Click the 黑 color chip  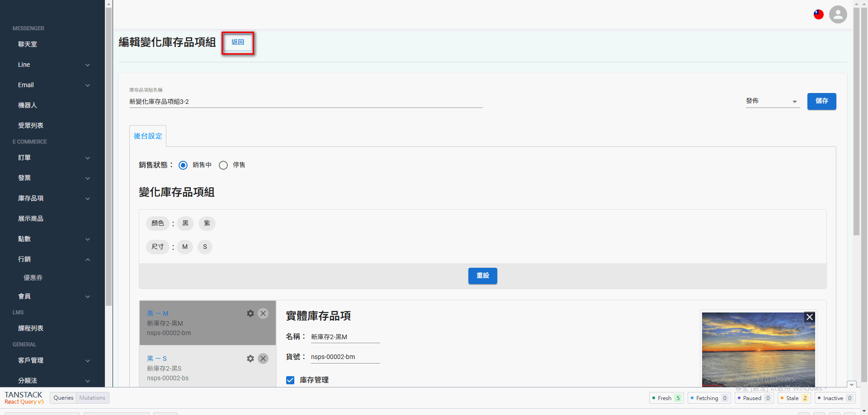tap(185, 224)
